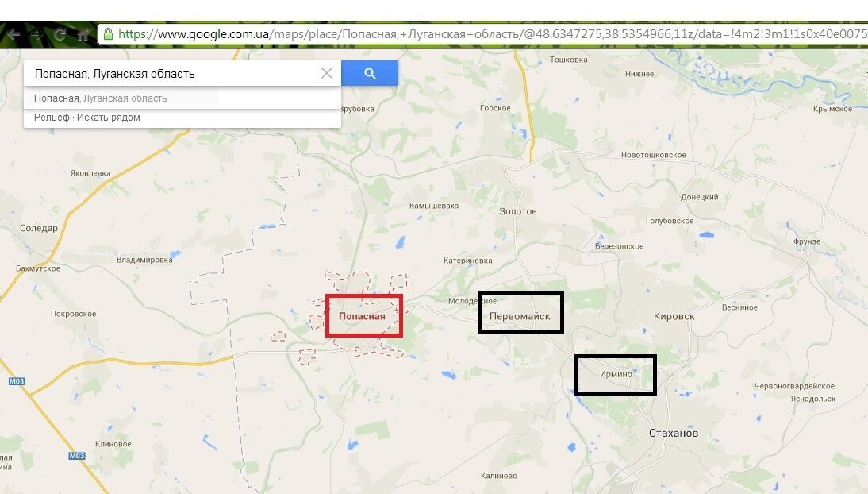
Task: Click the Искать рядом link
Action: (x=109, y=118)
